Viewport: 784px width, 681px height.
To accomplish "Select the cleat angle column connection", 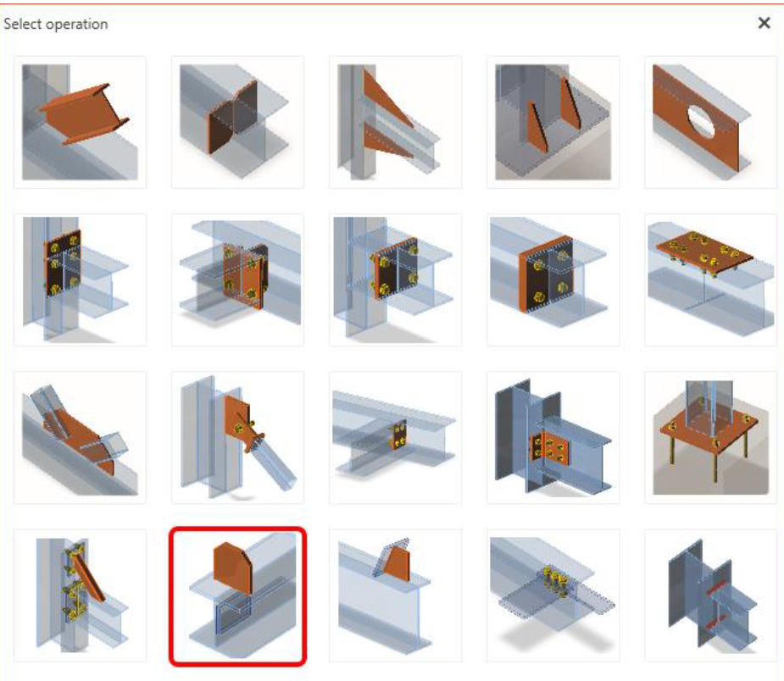I will [80, 595].
